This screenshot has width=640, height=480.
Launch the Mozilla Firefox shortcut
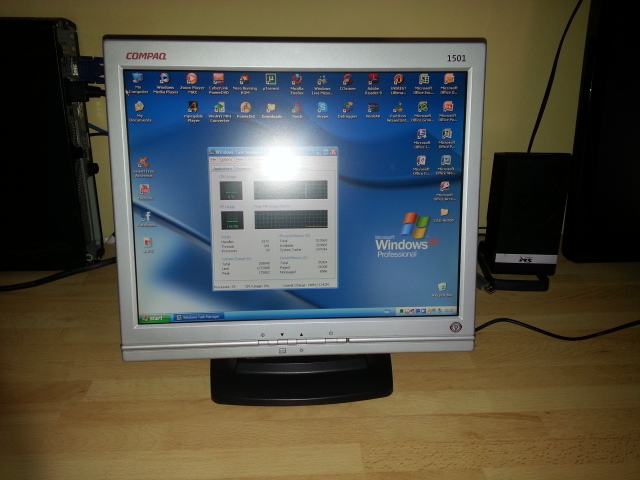pos(297,84)
